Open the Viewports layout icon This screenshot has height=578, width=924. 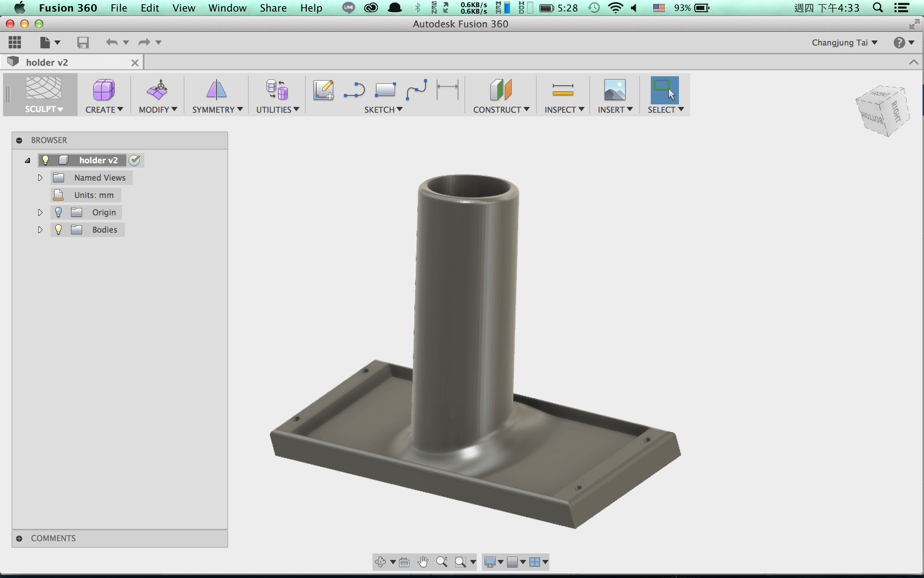(535, 561)
